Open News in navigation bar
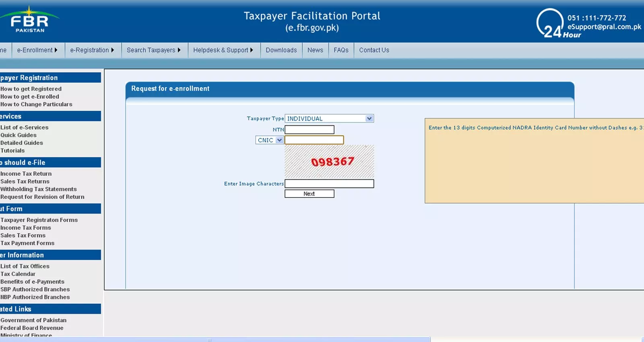This screenshot has height=342, width=644. click(315, 50)
